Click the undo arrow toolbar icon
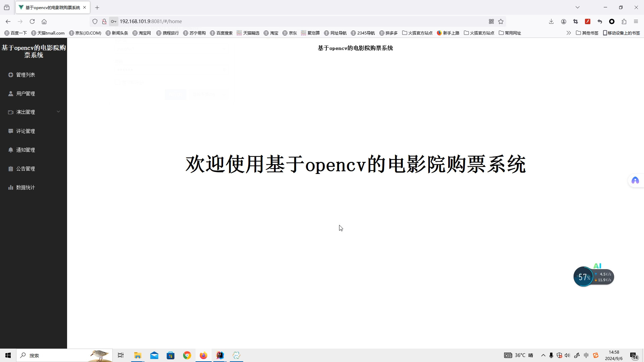Image resolution: width=644 pixels, height=362 pixels. [x=600, y=21]
